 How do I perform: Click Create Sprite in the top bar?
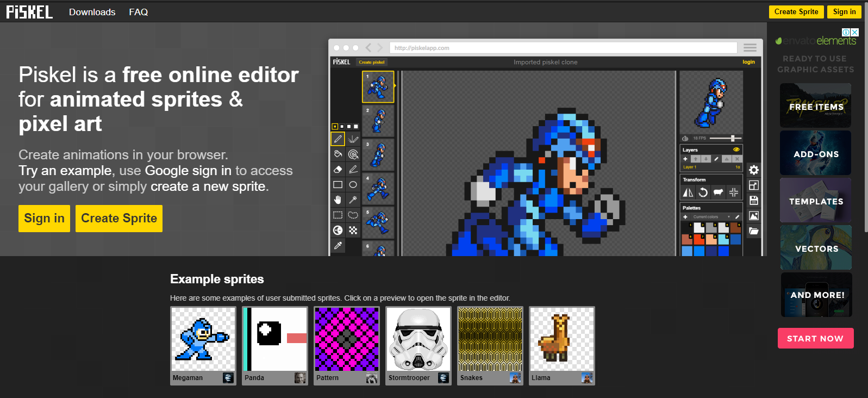(x=796, y=11)
